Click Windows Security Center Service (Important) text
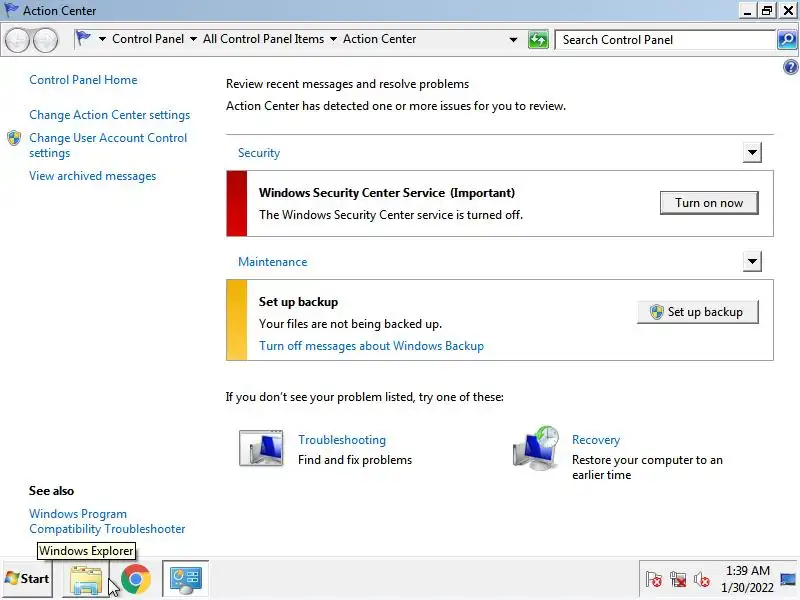This screenshot has width=800, height=600. point(387,192)
